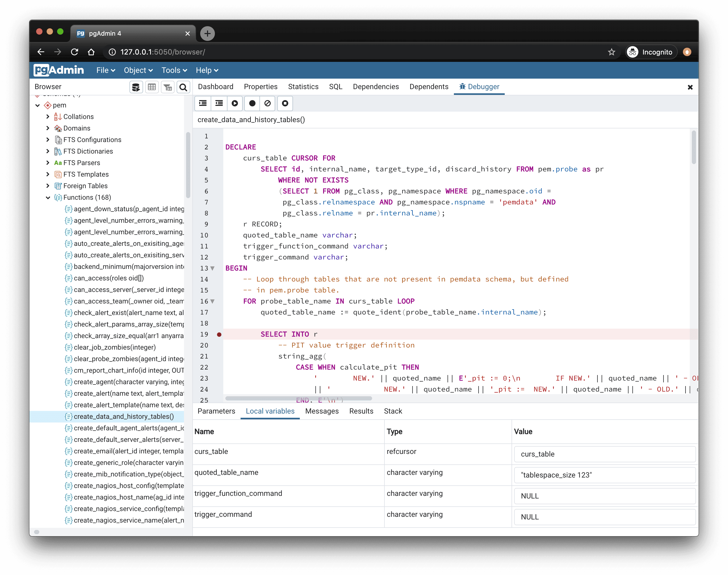The height and width of the screenshot is (575, 728).
Task: Open the Messages tab in debugger
Action: click(322, 411)
